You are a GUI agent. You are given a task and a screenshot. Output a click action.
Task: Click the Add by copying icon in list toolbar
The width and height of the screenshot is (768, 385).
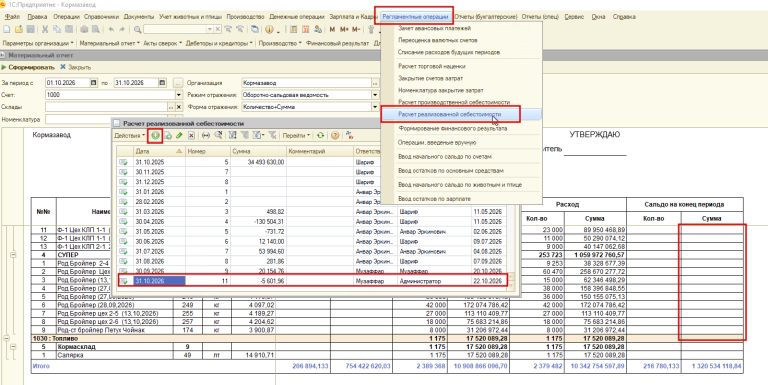click(168, 135)
